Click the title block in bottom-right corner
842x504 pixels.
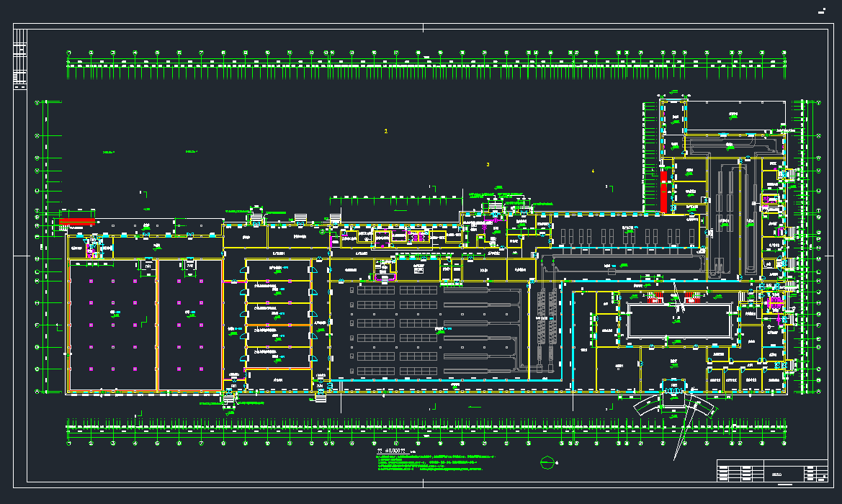tap(771, 471)
